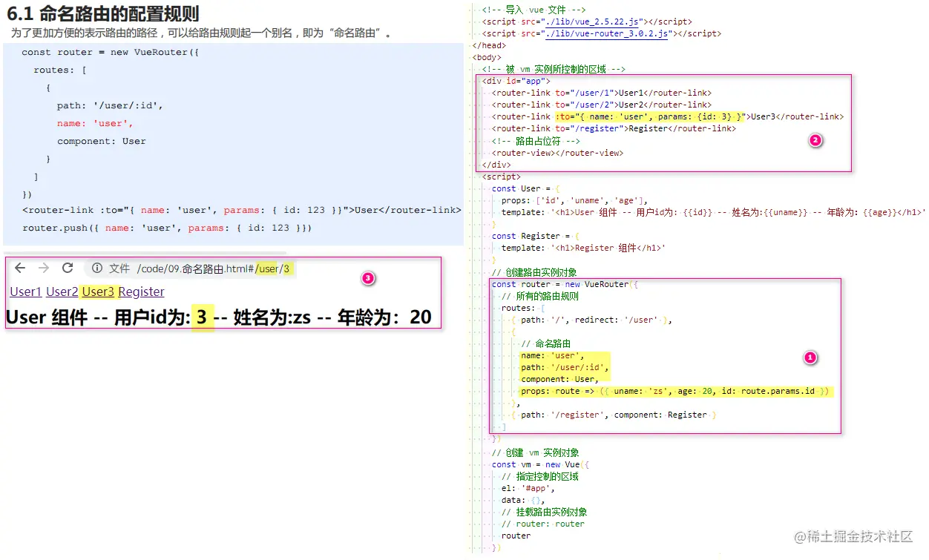Click "props: ['id', 'uname', 'age']," line
Screen dimensions: 929x560
tap(575, 200)
